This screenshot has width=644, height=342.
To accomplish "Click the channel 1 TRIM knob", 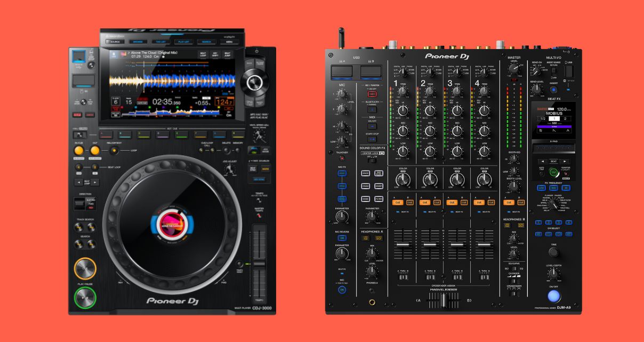I will 403,91.
